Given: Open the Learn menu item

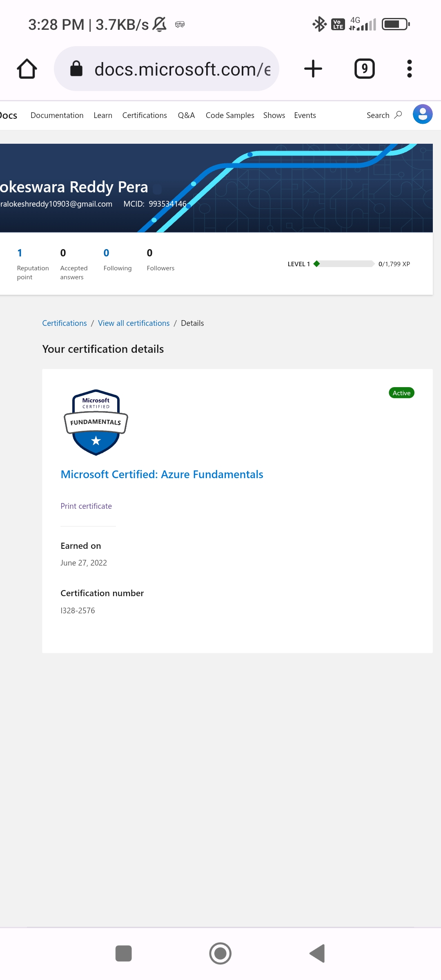Looking at the screenshot, I should [103, 116].
